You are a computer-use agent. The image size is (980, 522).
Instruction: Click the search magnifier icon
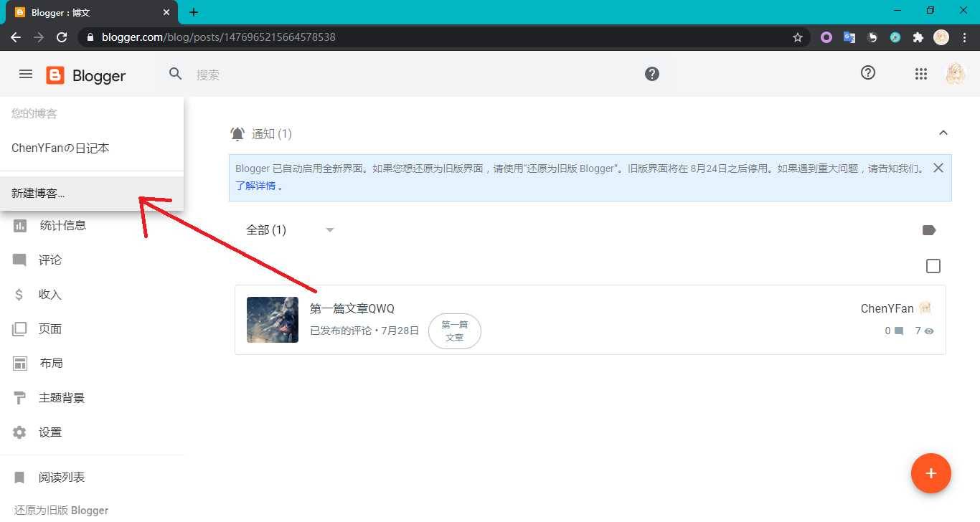point(176,74)
